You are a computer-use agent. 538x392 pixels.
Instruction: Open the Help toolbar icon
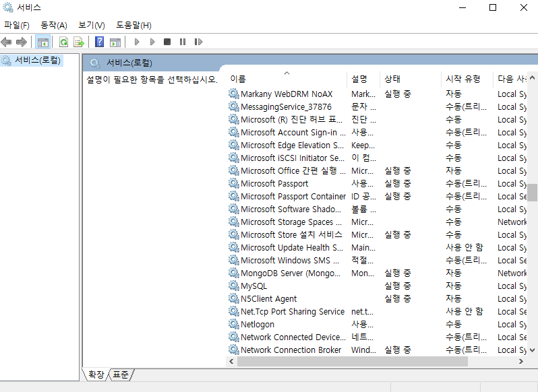[100, 42]
